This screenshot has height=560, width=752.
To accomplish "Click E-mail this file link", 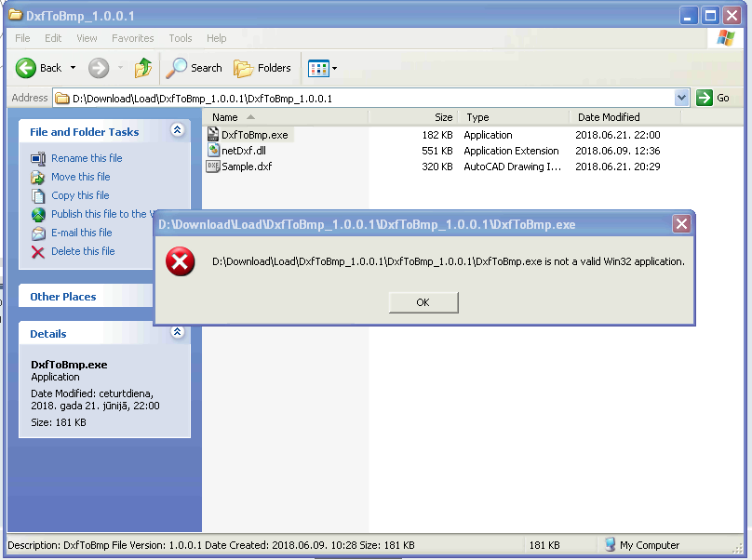I will [x=82, y=233].
